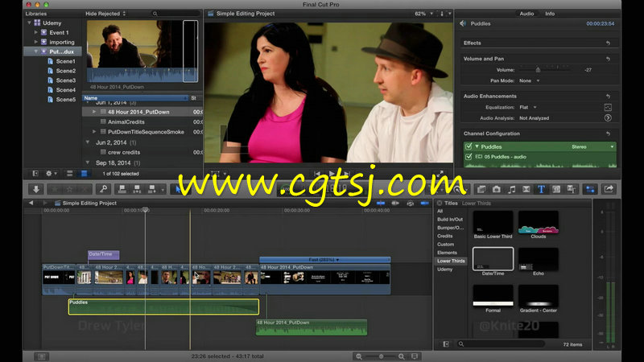The height and width of the screenshot is (362, 644).
Task: Click the Insert clip edit button
Action: coord(137,189)
